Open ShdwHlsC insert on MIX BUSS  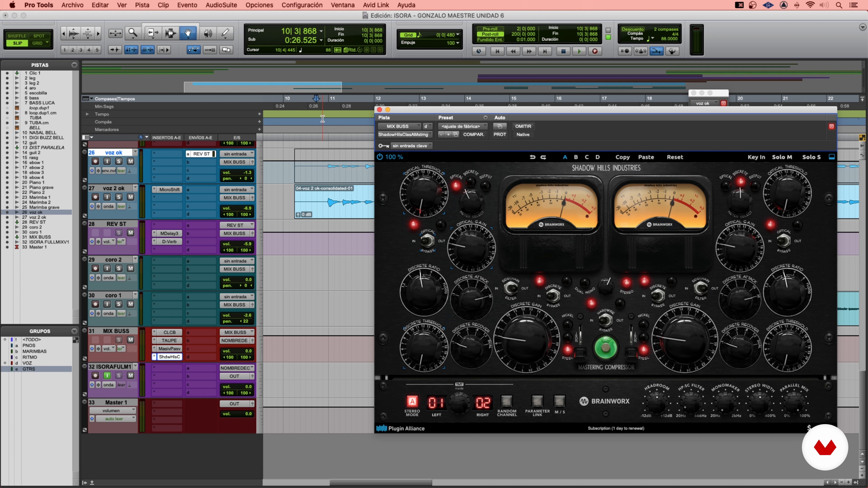coord(169,357)
